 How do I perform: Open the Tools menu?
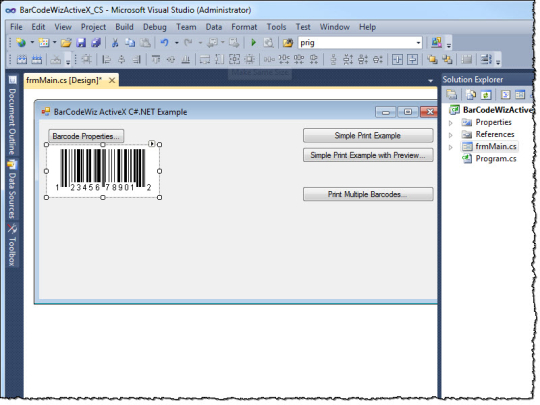point(276,27)
